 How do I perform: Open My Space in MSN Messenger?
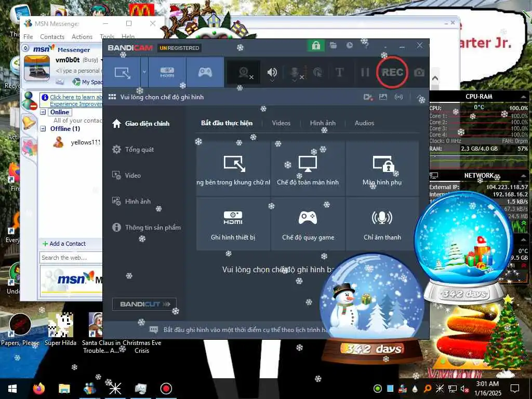[x=87, y=82]
